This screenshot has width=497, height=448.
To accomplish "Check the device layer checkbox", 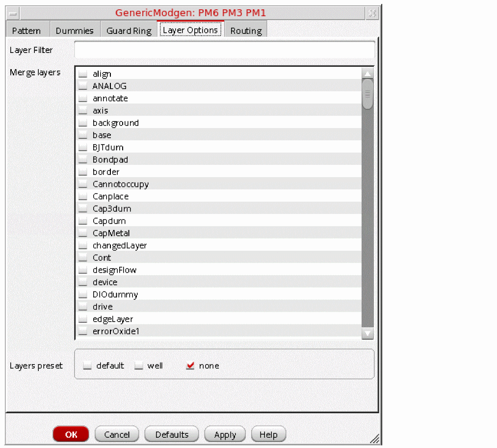I will (x=83, y=282).
